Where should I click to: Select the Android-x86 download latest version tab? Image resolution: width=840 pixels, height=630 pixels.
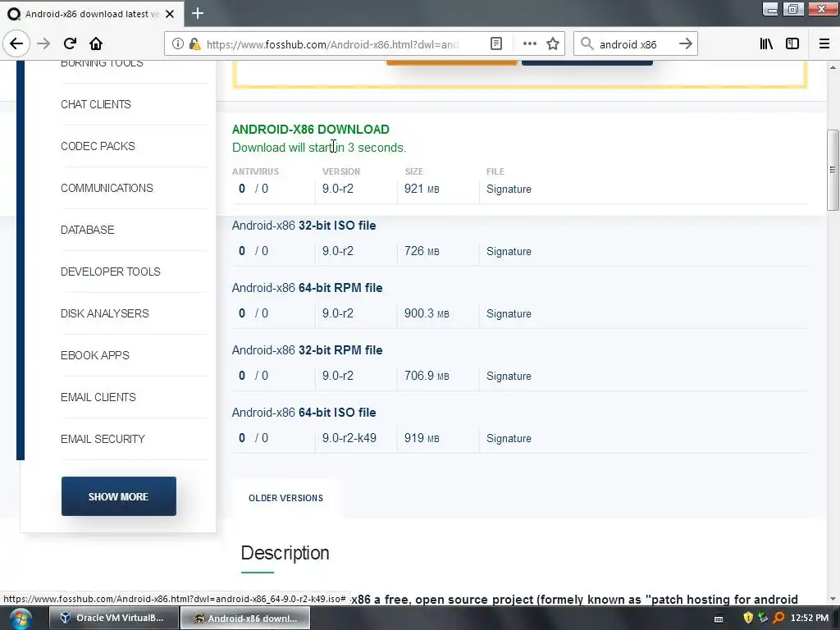tap(92, 14)
